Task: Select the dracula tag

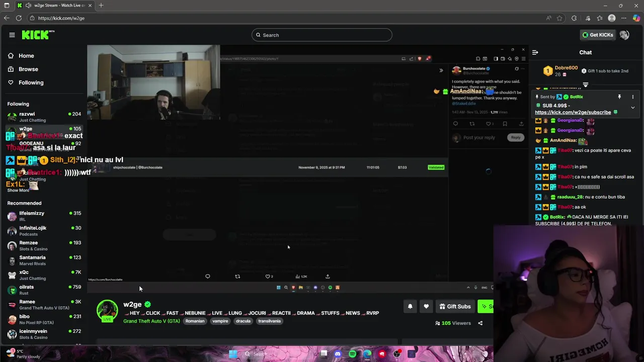Action: [243, 321]
